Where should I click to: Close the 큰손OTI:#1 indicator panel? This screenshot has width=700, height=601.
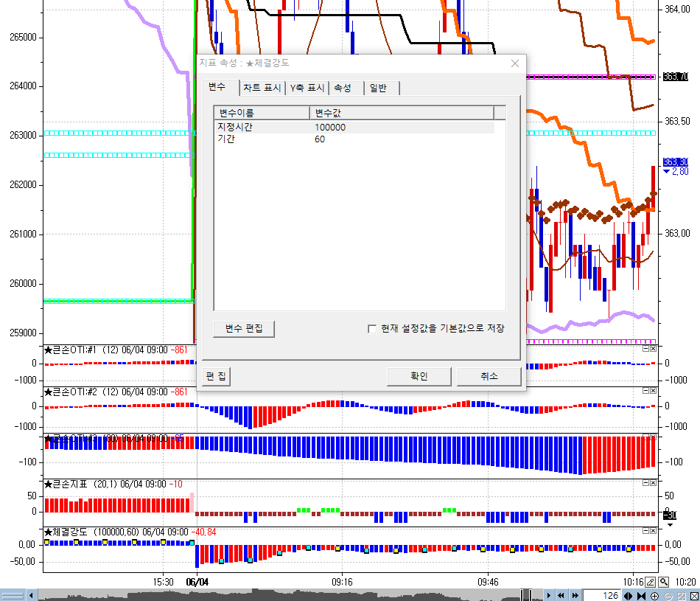pos(653,348)
